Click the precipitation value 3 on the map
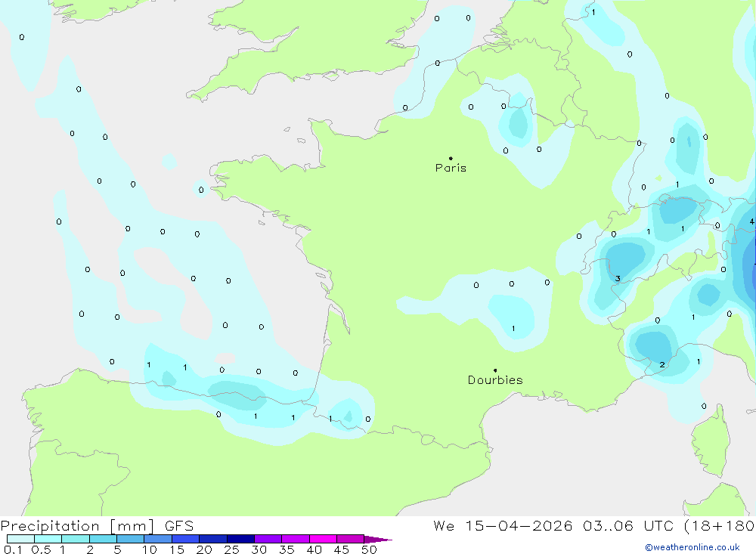The height and width of the screenshot is (554, 756). [x=618, y=279]
